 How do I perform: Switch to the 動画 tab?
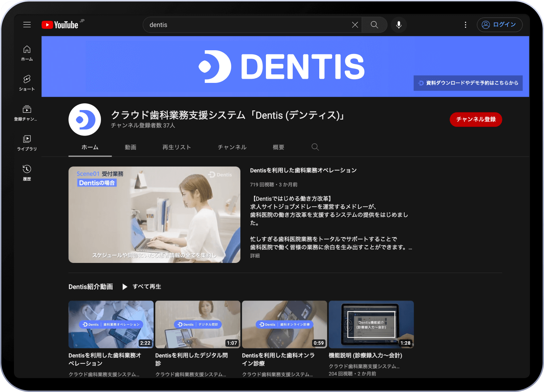[131, 147]
